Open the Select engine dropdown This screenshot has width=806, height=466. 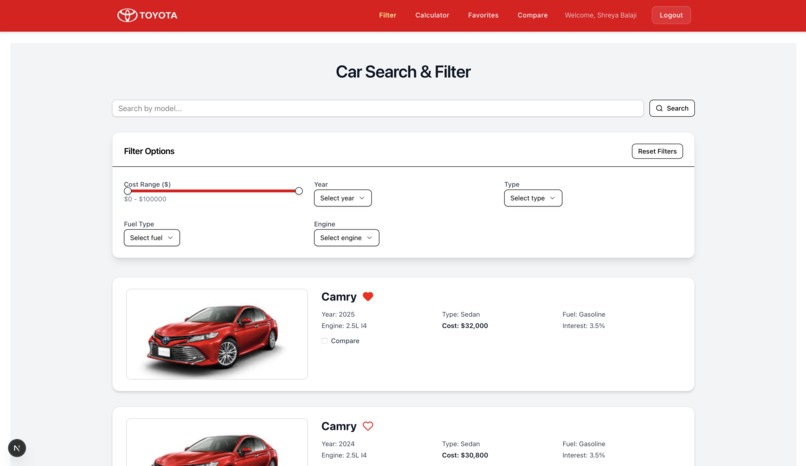point(346,238)
